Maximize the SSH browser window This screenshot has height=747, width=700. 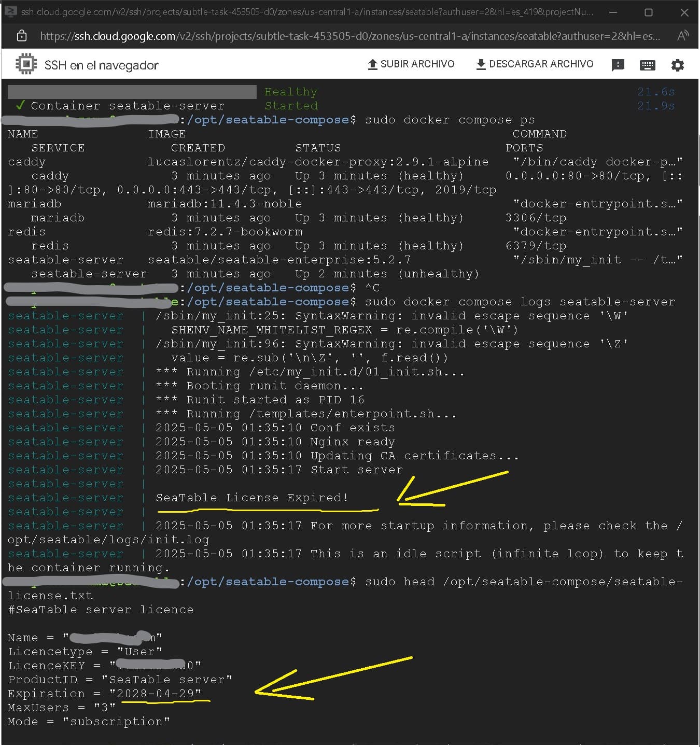(x=648, y=12)
